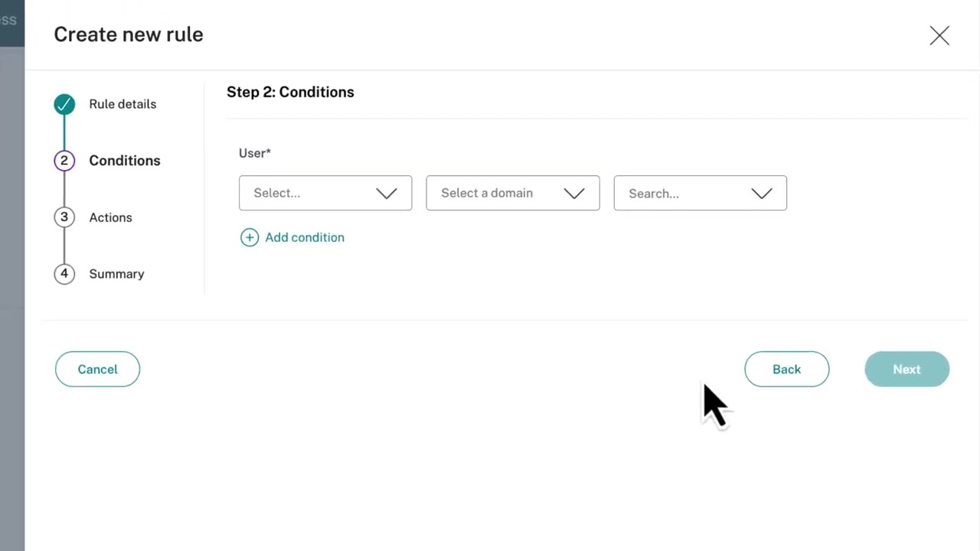Viewport: 980px width, 551px height.
Task: Click the chevron on the Select dropdown
Action: pyautogui.click(x=387, y=193)
